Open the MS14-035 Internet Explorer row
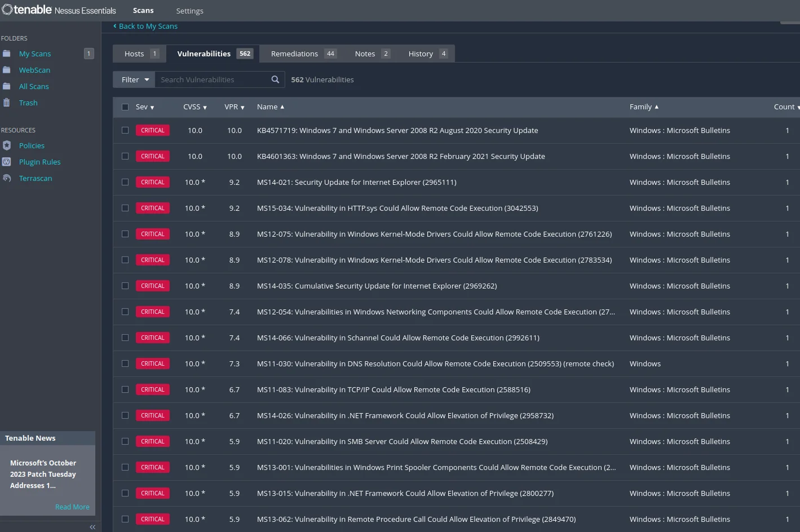 456,286
